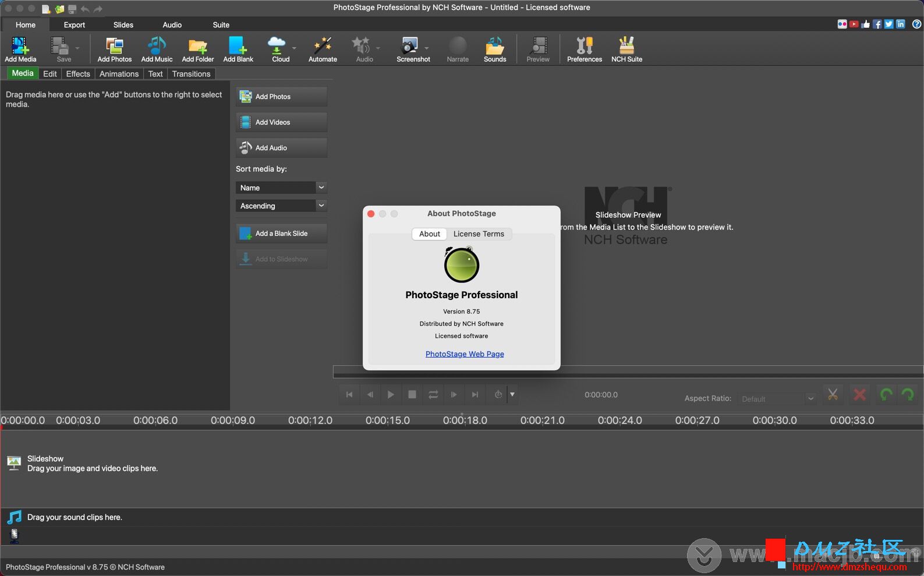The image size is (924, 576).
Task: Expand the Cloud dropdown arrow
Action: pyautogui.click(x=294, y=48)
